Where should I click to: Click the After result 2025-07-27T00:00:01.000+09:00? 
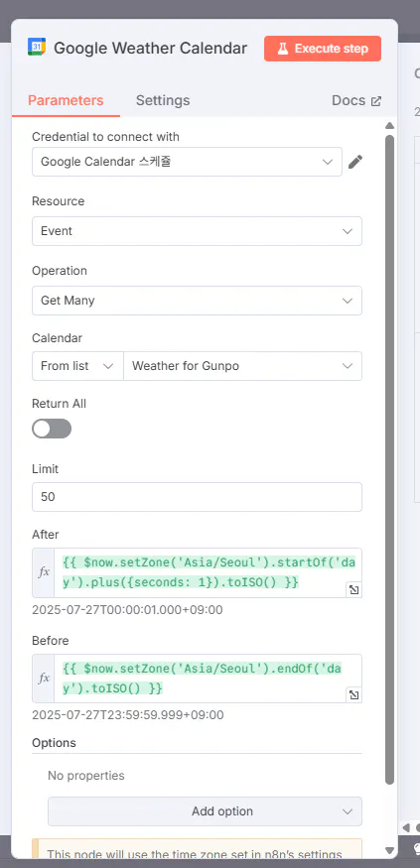coord(127,610)
